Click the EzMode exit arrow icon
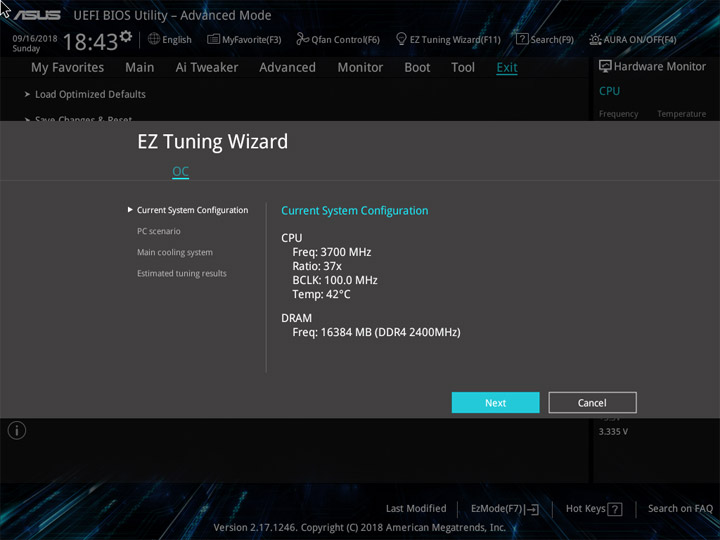This screenshot has width=720, height=540. pyautogui.click(x=532, y=509)
